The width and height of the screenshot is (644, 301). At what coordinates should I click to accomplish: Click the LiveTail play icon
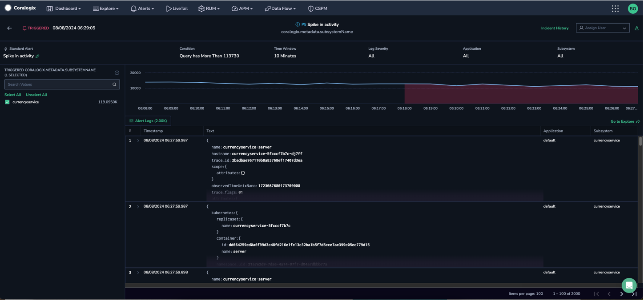pos(169,8)
